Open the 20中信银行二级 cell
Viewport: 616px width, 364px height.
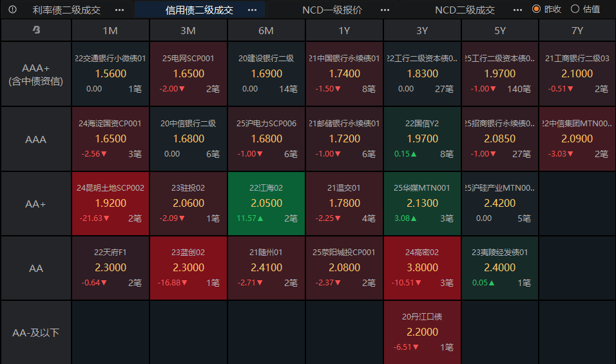click(x=188, y=139)
